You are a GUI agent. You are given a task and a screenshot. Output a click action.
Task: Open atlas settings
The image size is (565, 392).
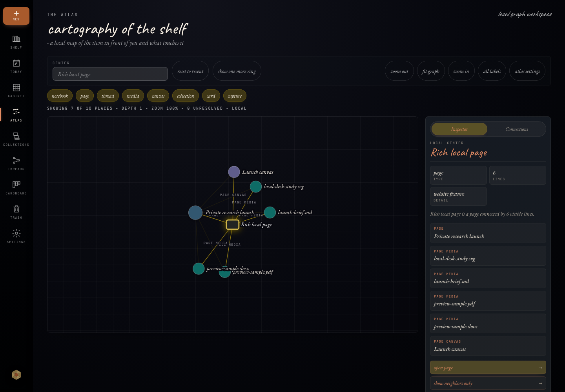pos(527,71)
